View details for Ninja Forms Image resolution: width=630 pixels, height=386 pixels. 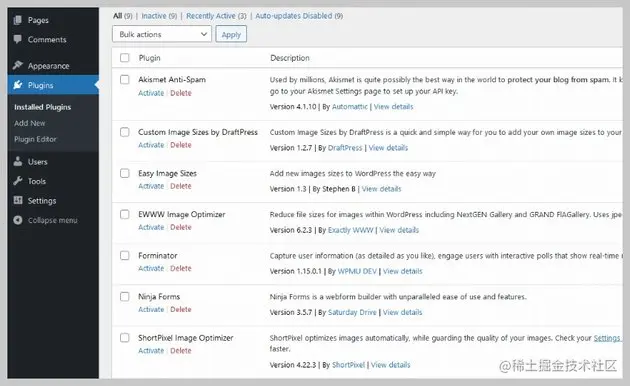pyautogui.click(x=402, y=312)
